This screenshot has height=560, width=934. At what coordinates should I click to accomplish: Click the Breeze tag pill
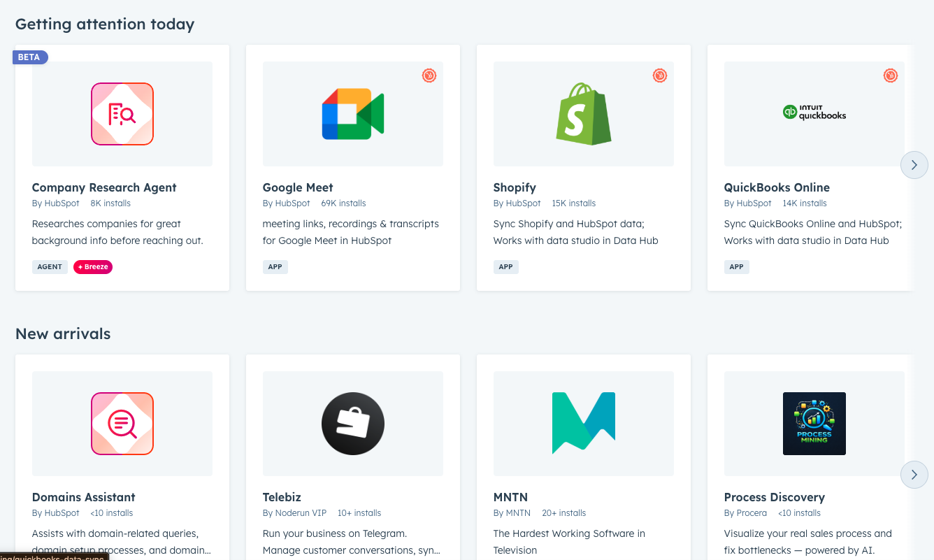[x=93, y=267]
